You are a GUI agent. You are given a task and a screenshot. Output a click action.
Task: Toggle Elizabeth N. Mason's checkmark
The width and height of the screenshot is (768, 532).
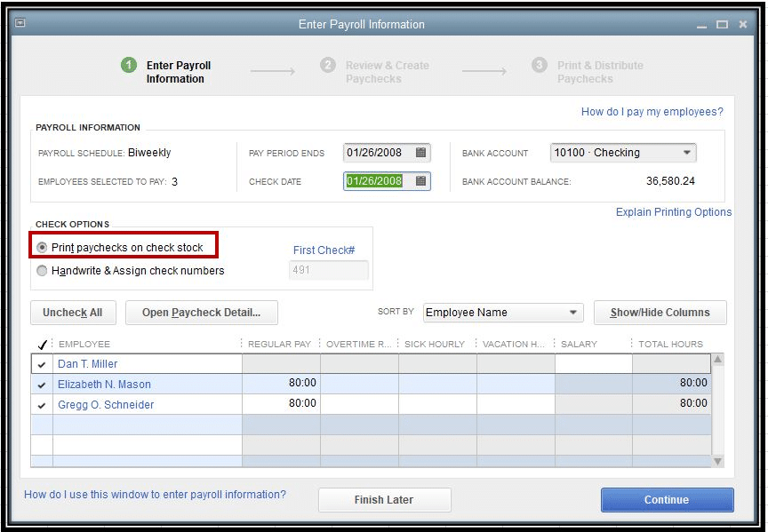click(x=42, y=385)
